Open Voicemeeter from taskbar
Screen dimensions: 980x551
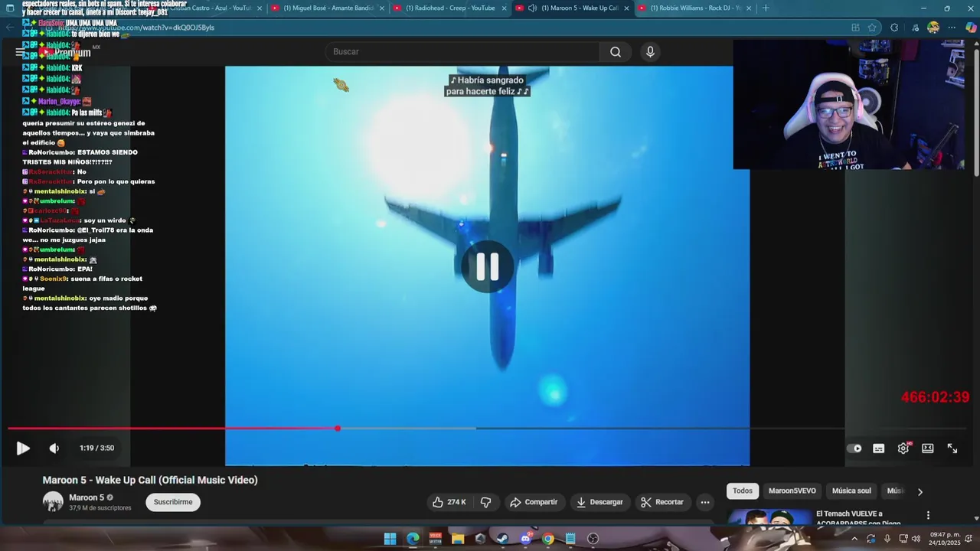[435, 539]
